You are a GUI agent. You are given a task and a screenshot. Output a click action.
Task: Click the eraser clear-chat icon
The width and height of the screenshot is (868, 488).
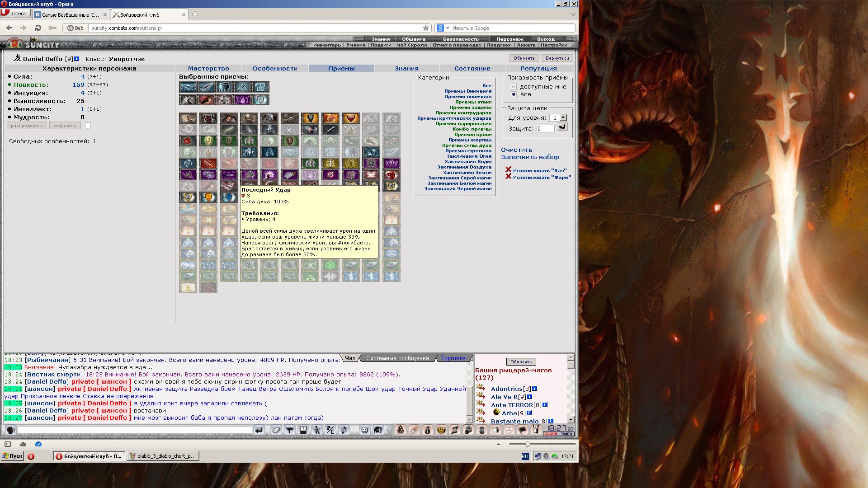coord(276,430)
